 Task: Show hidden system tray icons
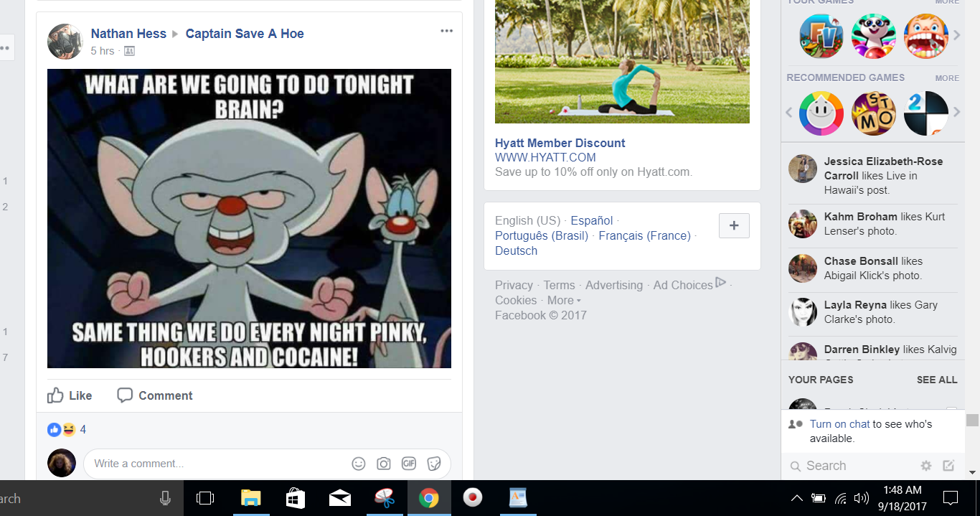[x=797, y=498]
